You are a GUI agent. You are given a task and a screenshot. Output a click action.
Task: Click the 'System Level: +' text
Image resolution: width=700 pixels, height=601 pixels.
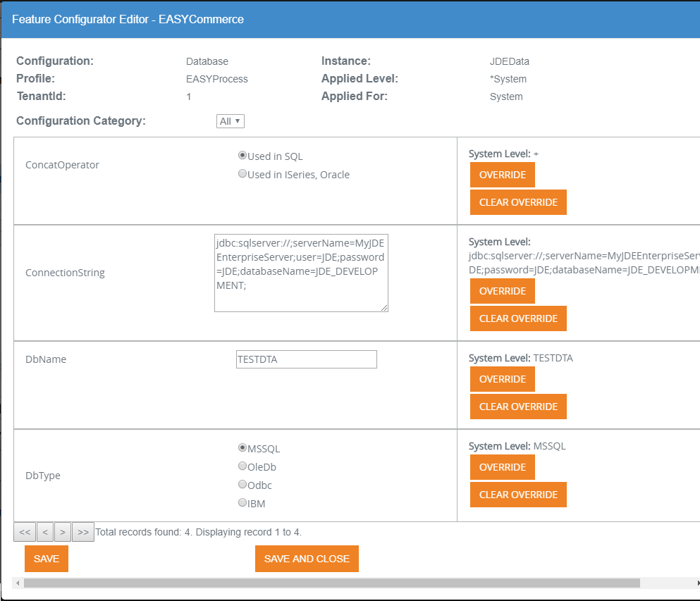[x=503, y=154]
